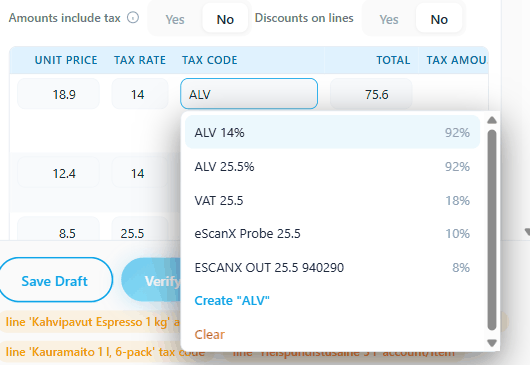Screen dimensions: 530x365
Task: Edit the unit price field showing 8.5
Action: (58, 229)
